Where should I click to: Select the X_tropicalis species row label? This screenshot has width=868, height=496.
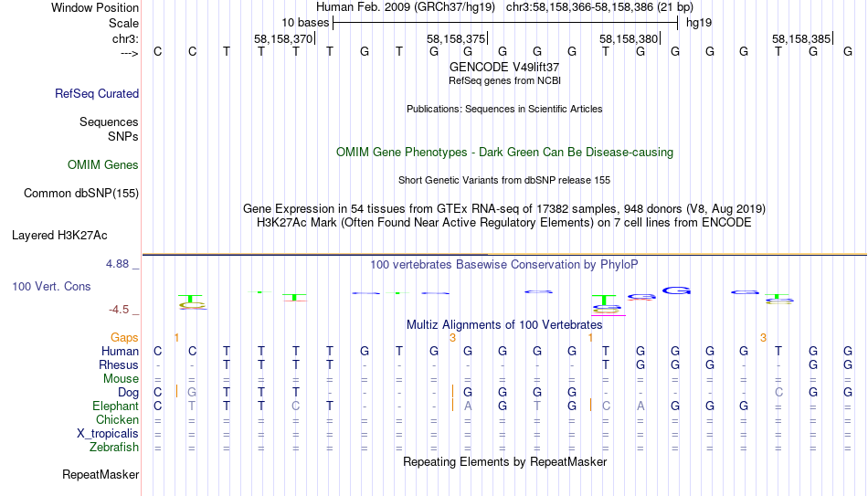pyautogui.click(x=108, y=434)
